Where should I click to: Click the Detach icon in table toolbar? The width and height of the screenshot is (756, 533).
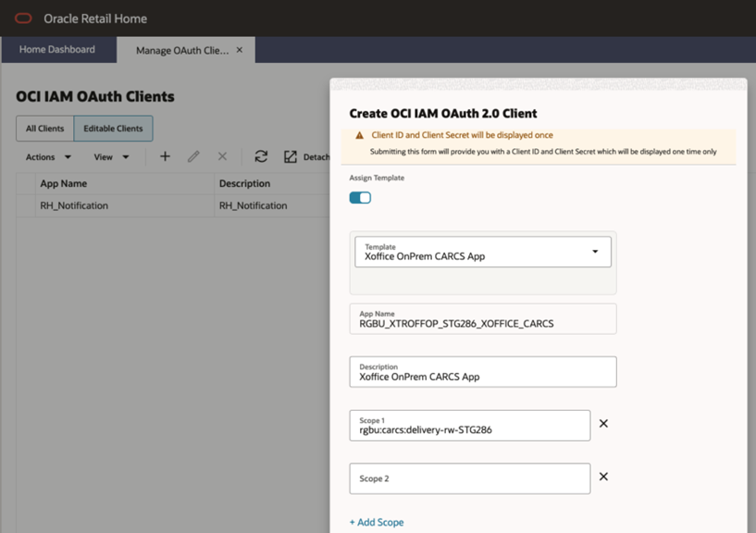point(291,156)
